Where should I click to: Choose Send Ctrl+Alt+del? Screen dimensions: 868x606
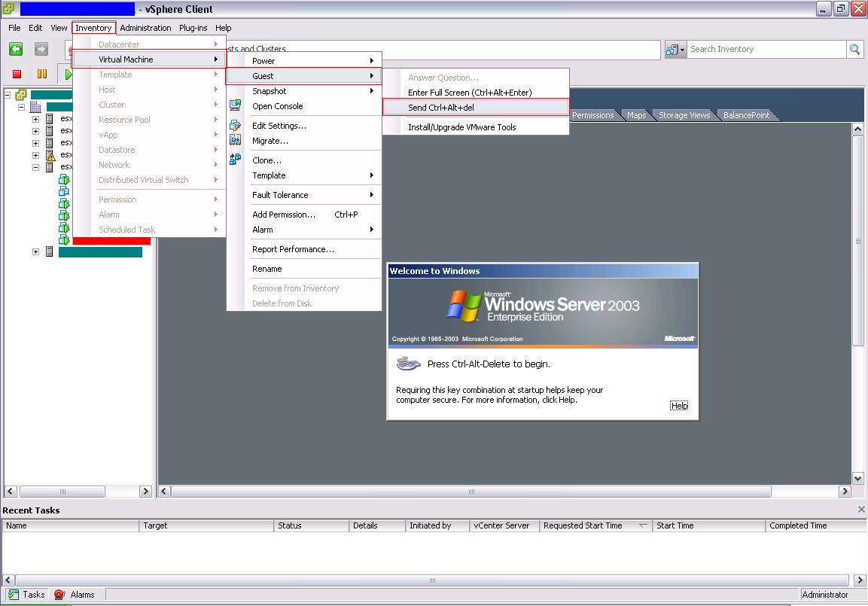click(x=476, y=108)
